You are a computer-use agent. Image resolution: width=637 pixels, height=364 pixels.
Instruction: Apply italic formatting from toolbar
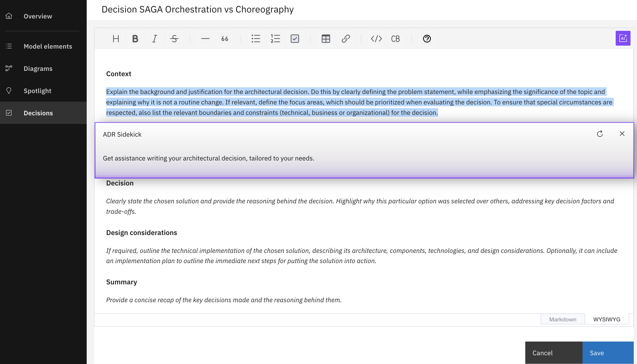(155, 39)
